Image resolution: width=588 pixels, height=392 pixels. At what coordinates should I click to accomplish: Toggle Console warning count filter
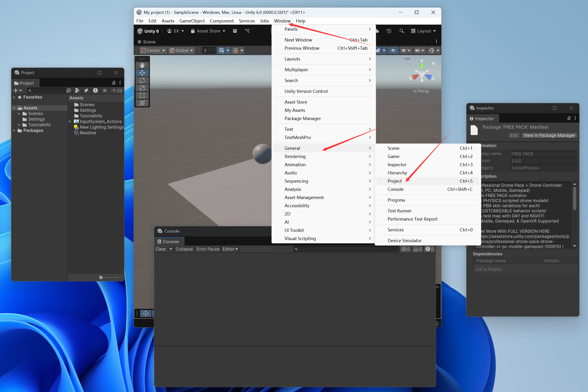tap(417, 249)
